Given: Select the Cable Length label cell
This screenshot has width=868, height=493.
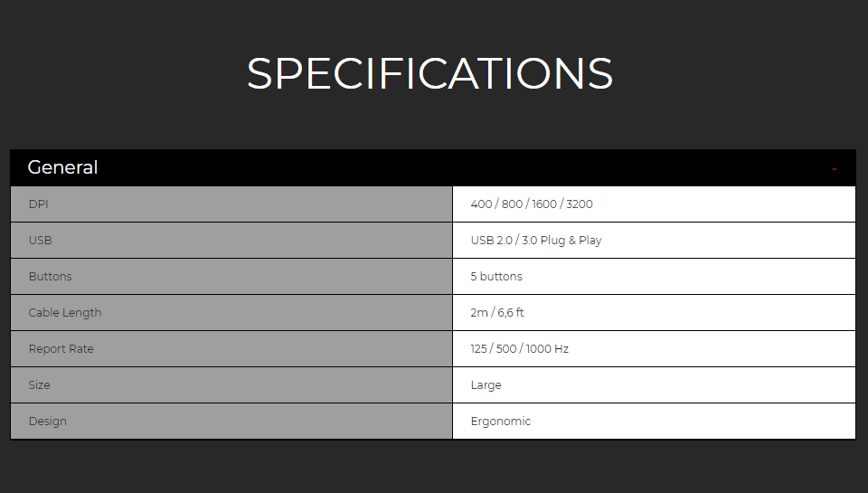Looking at the screenshot, I should click(231, 312).
